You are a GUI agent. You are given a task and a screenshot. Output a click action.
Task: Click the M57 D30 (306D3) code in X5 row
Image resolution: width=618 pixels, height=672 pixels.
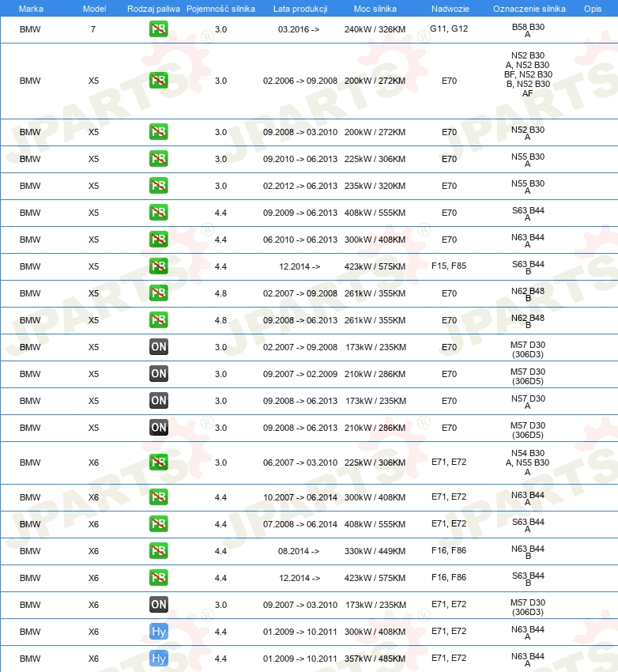pos(528,349)
